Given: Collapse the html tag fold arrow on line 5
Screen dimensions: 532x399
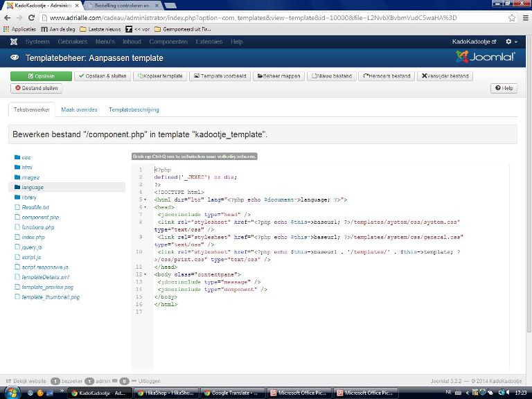Looking at the screenshot, I should coord(145,199).
